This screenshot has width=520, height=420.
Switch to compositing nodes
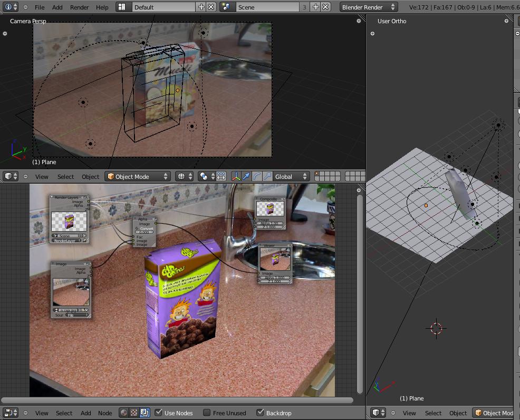(145, 413)
